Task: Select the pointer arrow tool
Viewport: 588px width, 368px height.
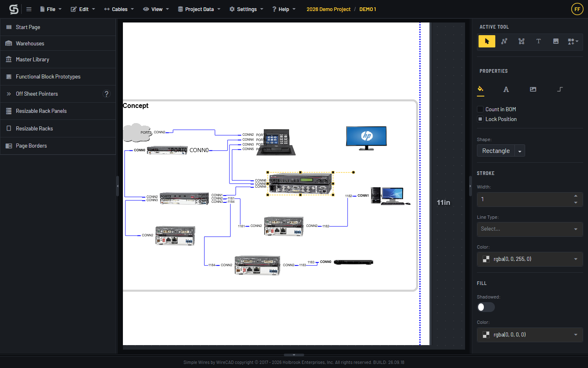Action: tap(487, 41)
